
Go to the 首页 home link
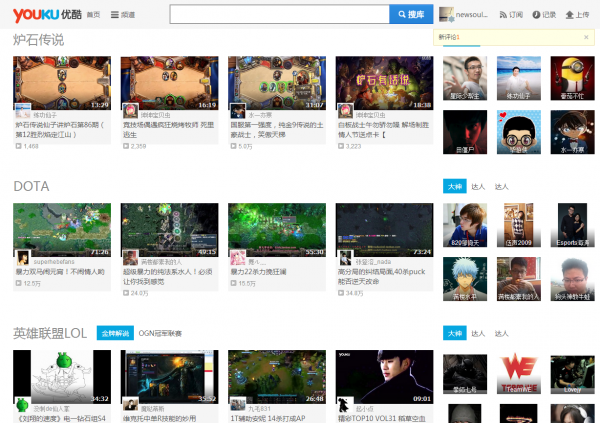93,15
